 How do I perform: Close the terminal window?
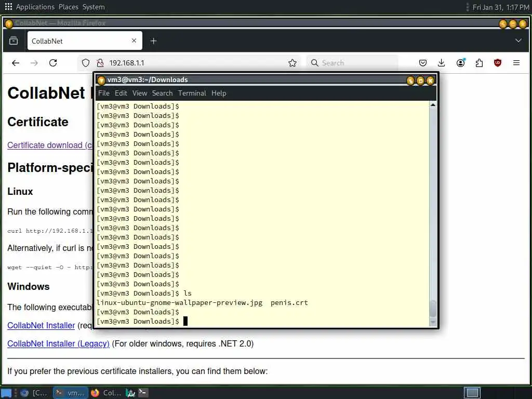(430, 81)
